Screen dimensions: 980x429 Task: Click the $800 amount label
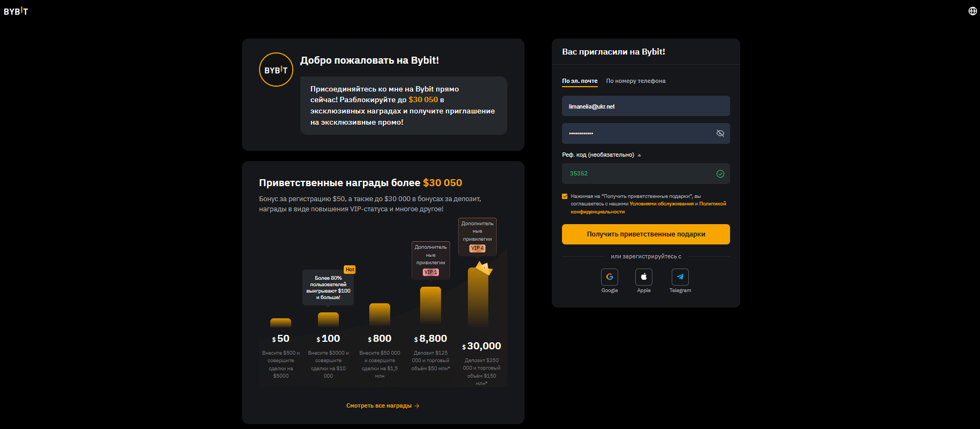(x=379, y=339)
